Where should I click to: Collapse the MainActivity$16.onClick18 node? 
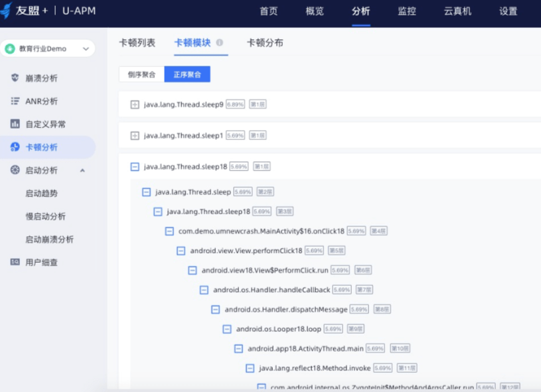pyautogui.click(x=169, y=231)
